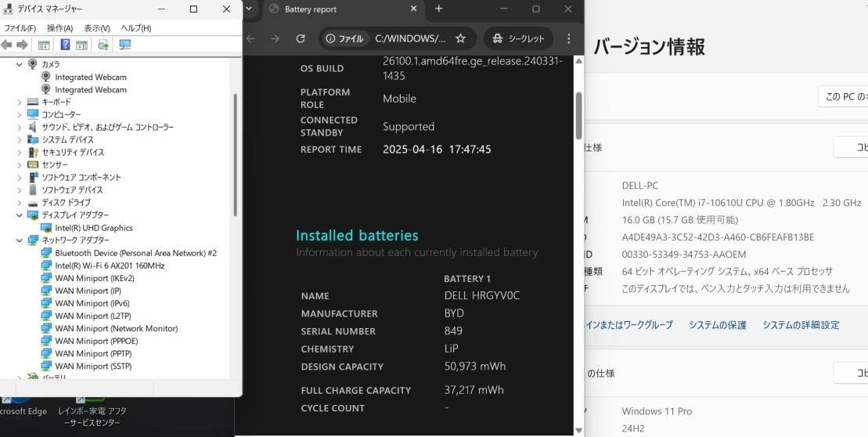
Task: Open the 表示(V) menu
Action: (97, 28)
